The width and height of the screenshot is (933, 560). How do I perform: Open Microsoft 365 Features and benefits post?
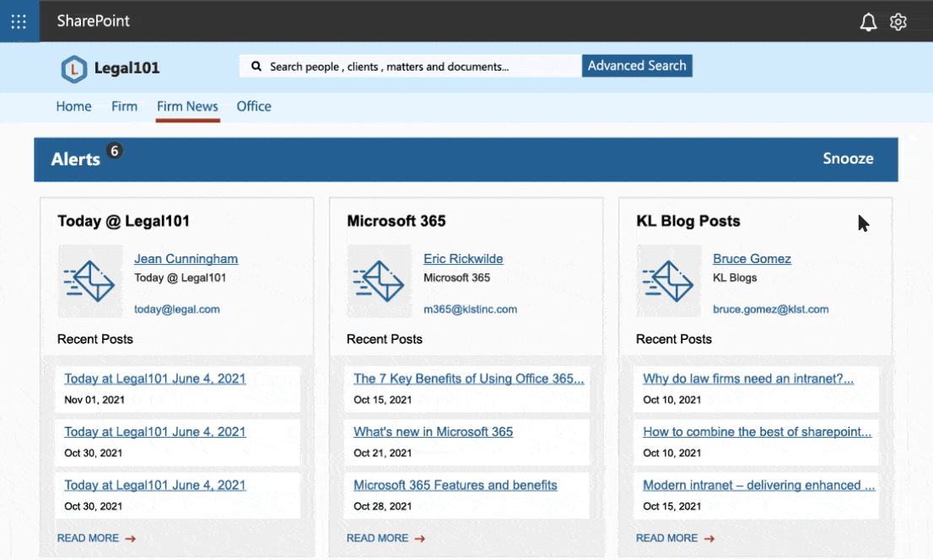point(456,485)
